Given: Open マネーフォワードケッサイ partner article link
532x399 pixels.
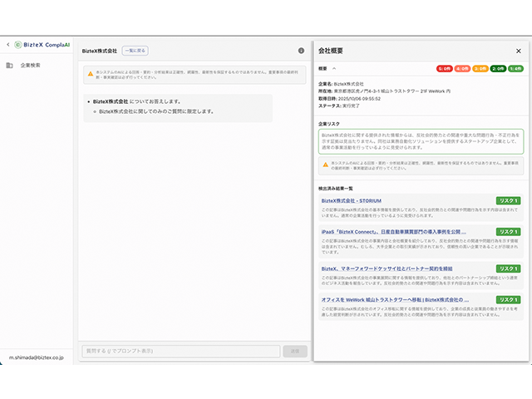Looking at the screenshot, I should coord(387,268).
